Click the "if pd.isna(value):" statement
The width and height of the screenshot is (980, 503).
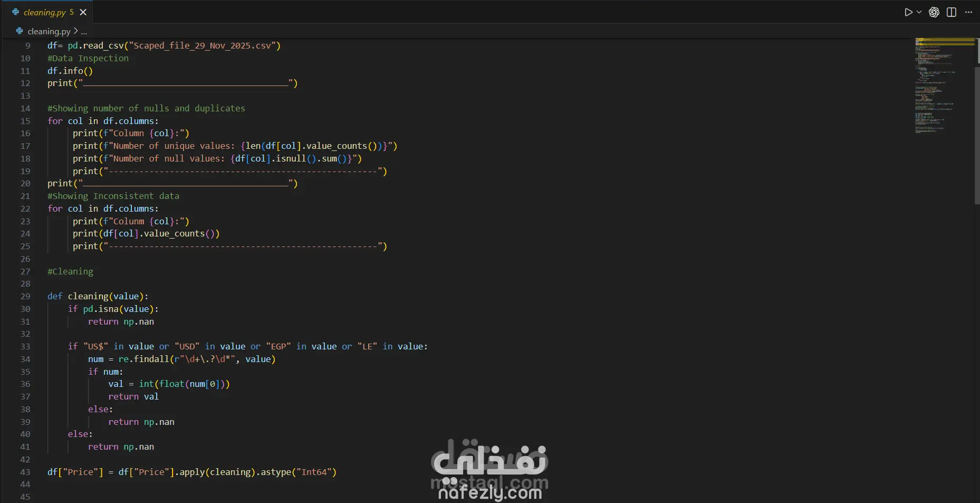point(113,309)
